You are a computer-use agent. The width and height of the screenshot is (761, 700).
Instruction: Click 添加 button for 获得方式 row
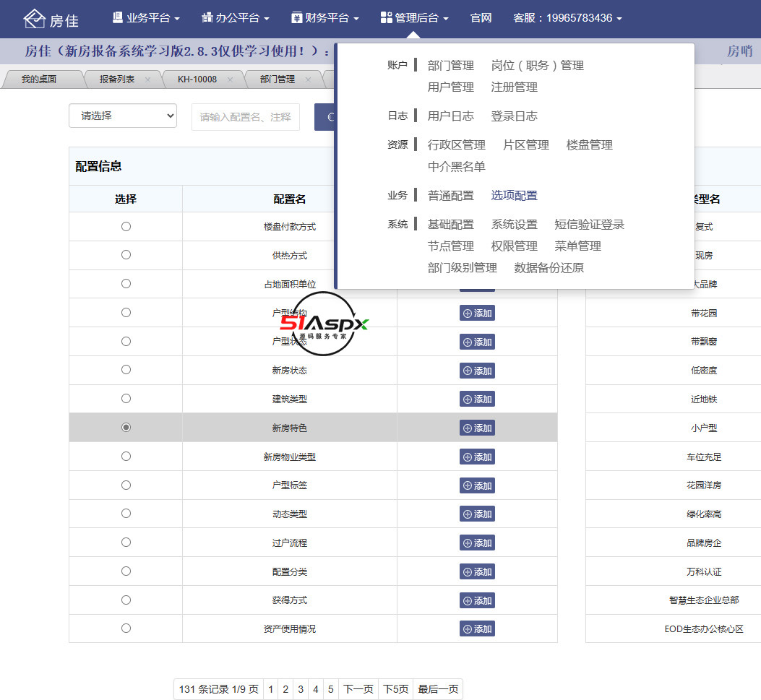(x=477, y=600)
